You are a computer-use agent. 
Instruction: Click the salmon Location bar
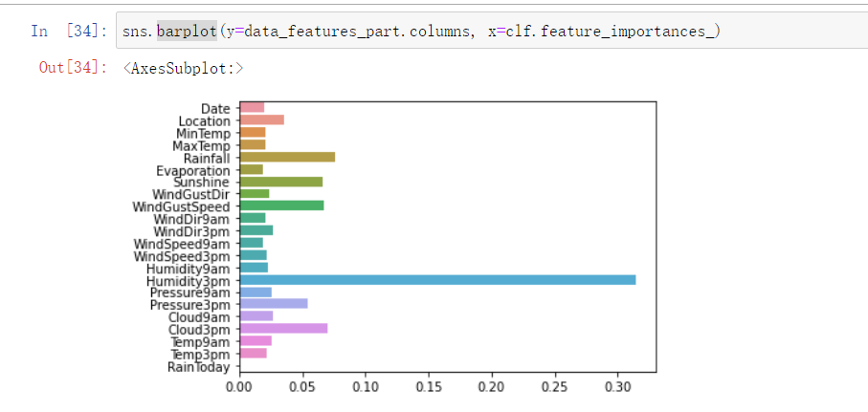[x=260, y=120]
